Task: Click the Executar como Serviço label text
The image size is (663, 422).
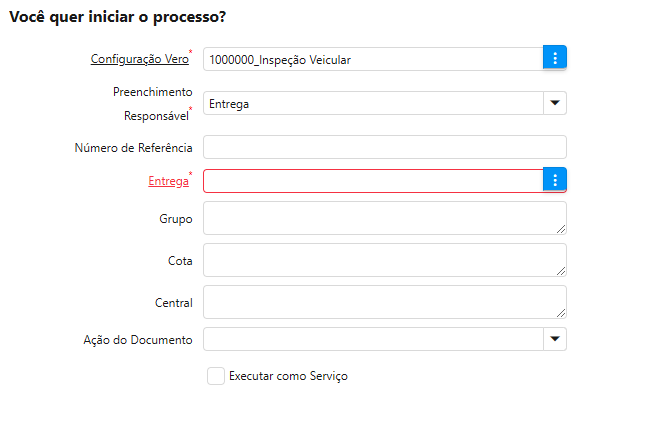Action: 288,376
